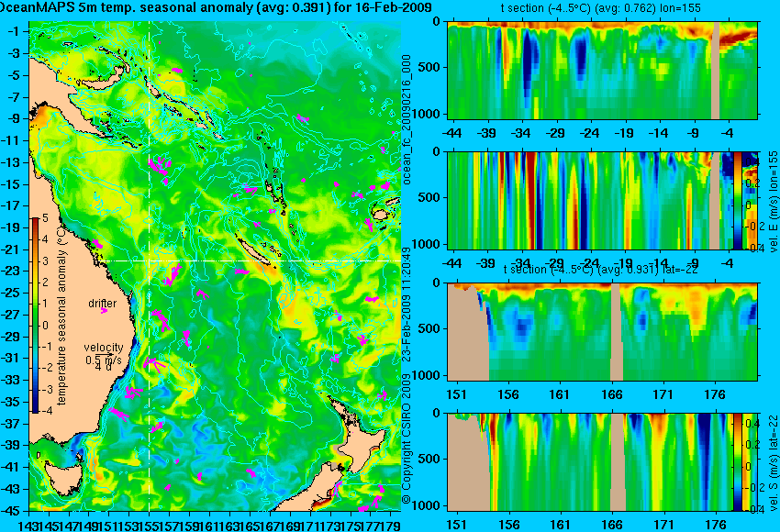Click the 'temperature seasonal anomaly (°C)' colorbar label
Viewport: 780px width, 532px height.
61,315
